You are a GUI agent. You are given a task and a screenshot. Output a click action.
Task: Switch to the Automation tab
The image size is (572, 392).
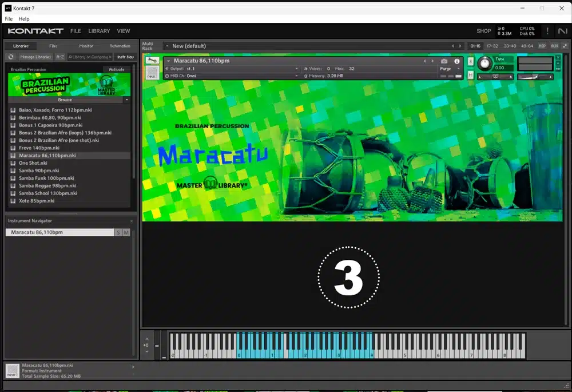click(x=120, y=46)
